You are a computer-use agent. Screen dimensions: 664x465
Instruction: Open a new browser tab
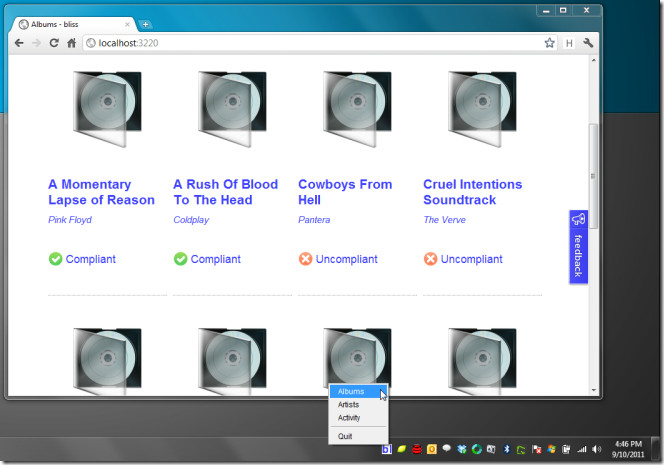pos(145,24)
